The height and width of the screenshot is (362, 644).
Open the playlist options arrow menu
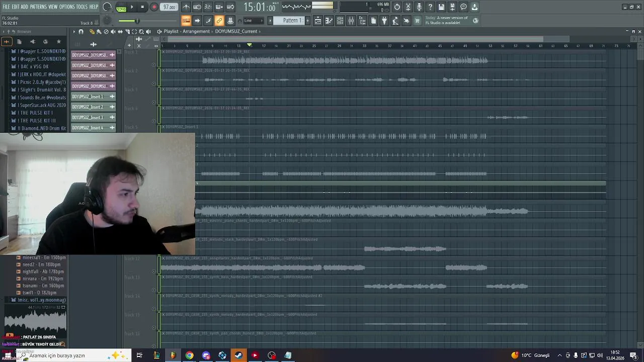click(74, 32)
